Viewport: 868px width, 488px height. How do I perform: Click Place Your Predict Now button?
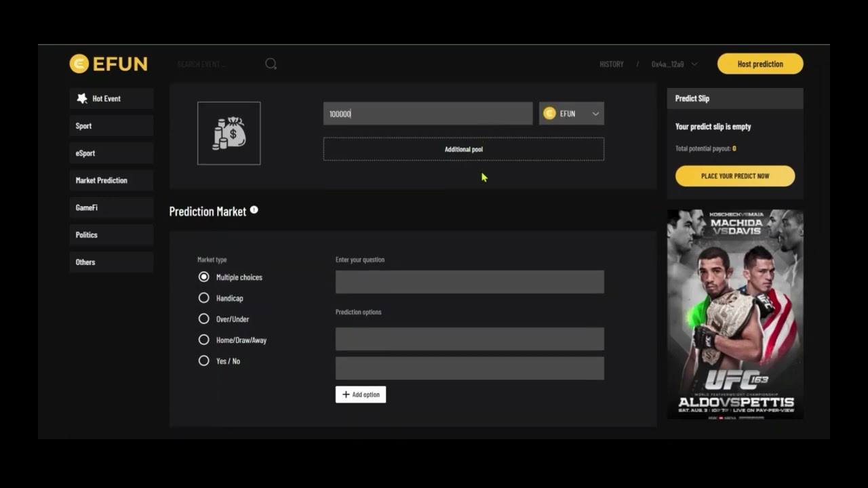[x=735, y=176]
